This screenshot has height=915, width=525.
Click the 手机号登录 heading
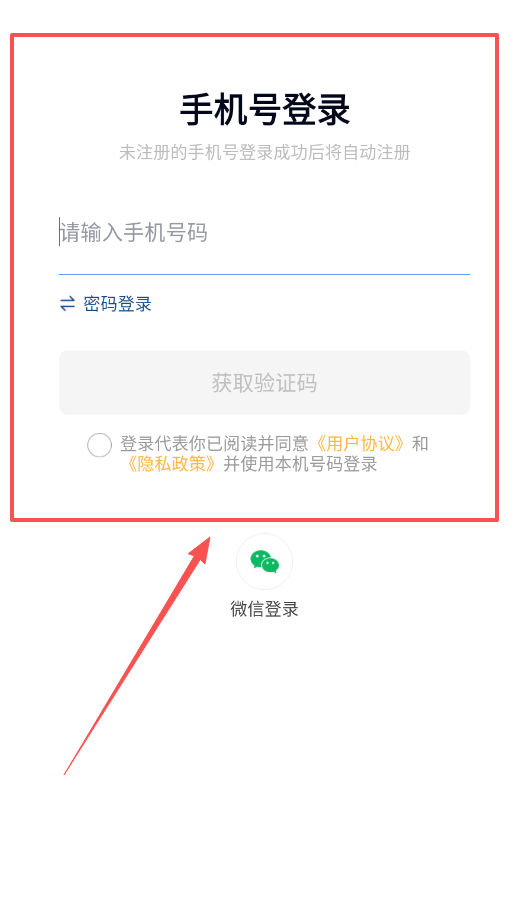[264, 110]
